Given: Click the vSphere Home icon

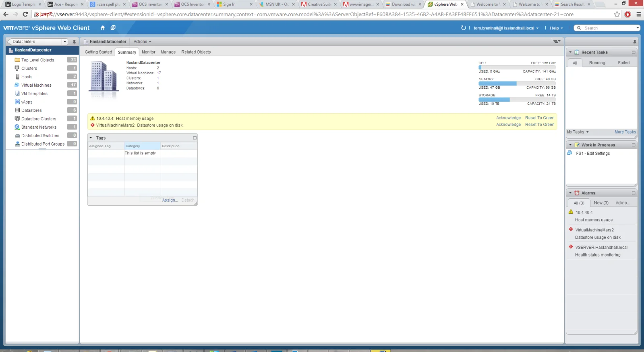Looking at the screenshot, I should (x=103, y=28).
